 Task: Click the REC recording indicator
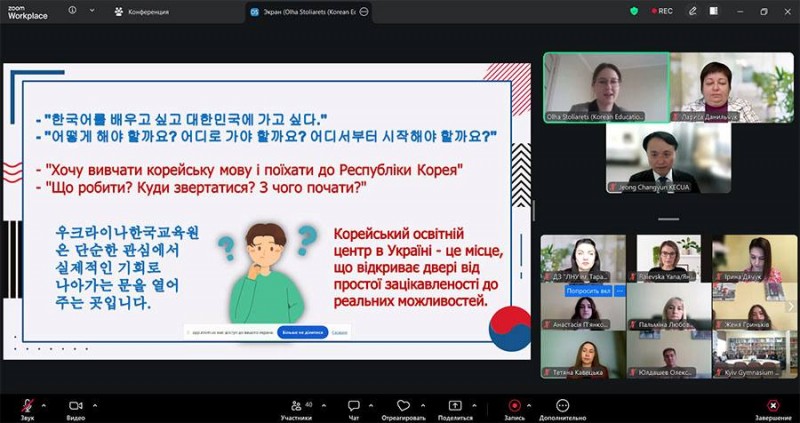(x=662, y=11)
